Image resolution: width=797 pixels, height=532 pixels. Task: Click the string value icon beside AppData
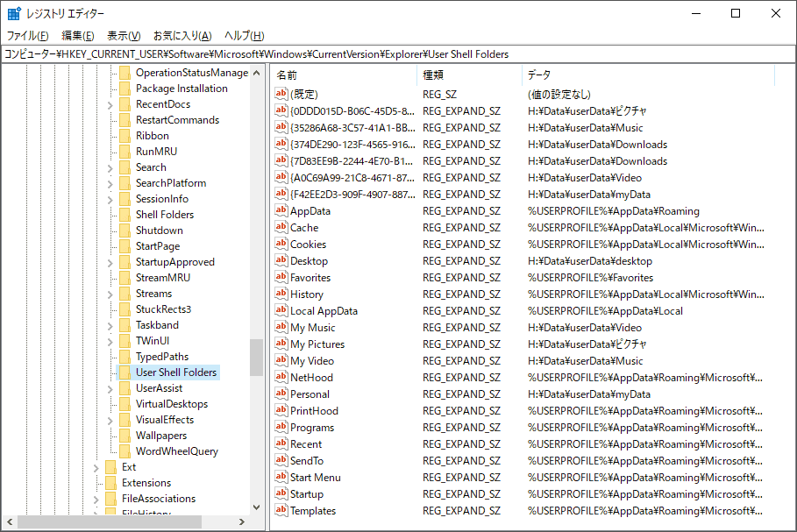point(281,211)
